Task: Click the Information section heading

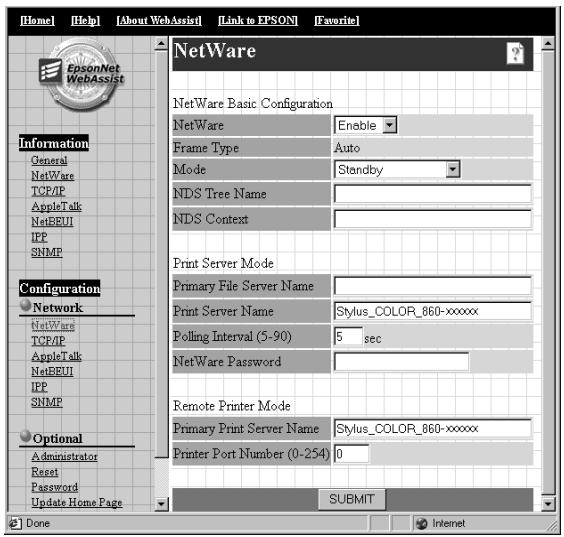Action: pos(54,143)
